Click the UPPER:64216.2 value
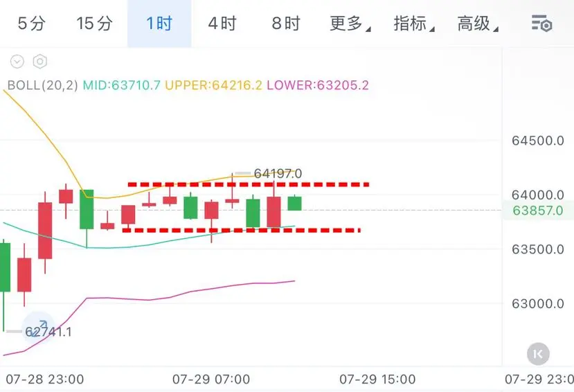 (x=213, y=85)
